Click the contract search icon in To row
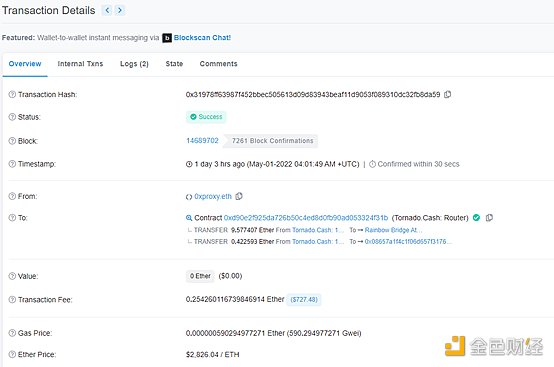The height and width of the screenshot is (367, 554). 189,218
